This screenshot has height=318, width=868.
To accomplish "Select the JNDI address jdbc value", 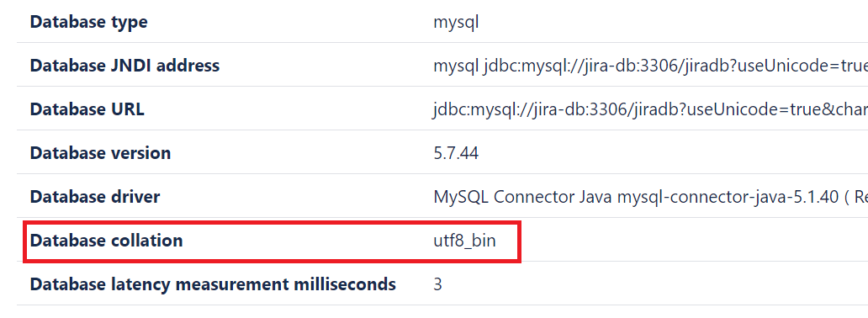I will point(650,66).
